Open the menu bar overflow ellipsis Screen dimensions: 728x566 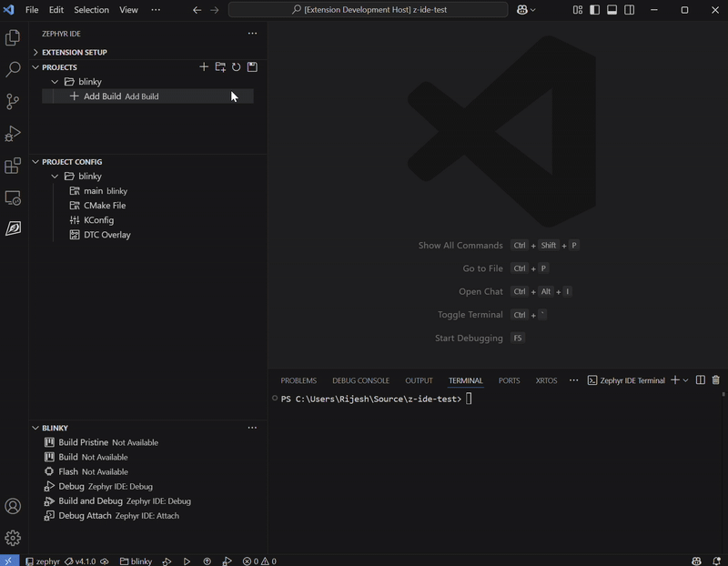pyautogui.click(x=156, y=10)
